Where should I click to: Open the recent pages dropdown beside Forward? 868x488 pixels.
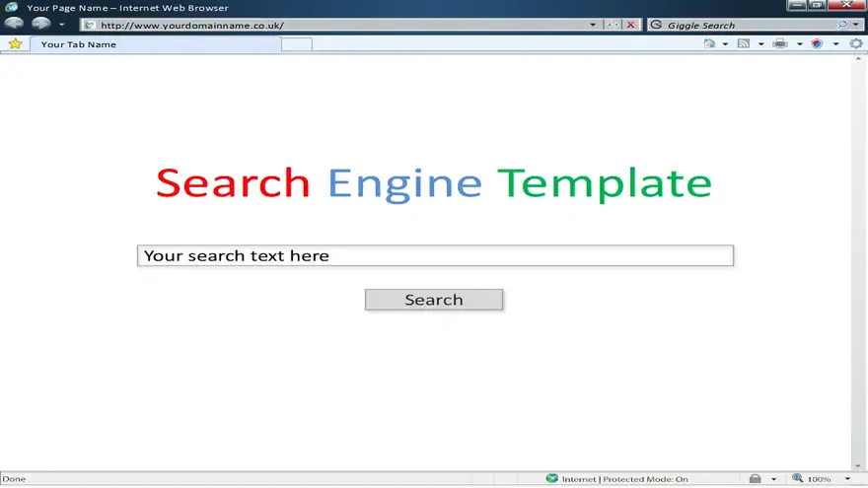coord(61,25)
